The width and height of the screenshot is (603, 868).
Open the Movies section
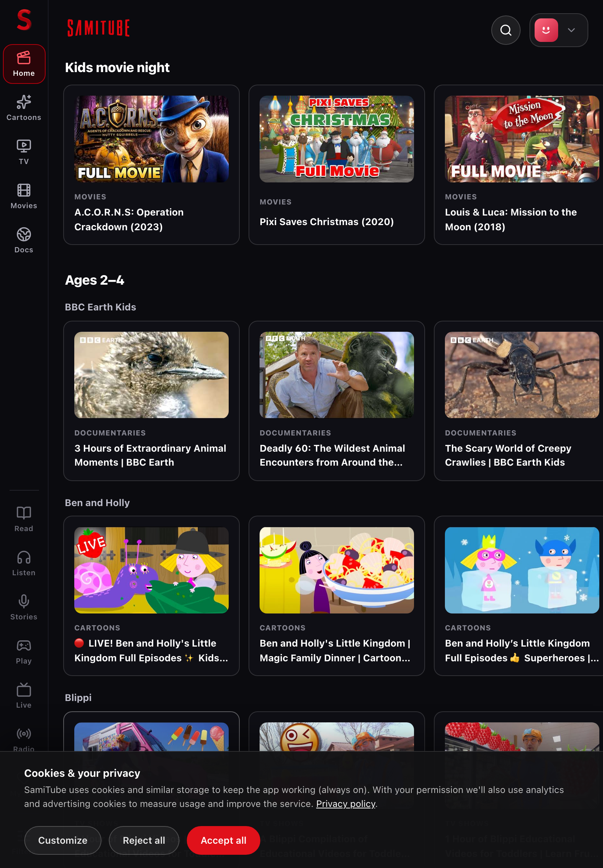click(24, 196)
